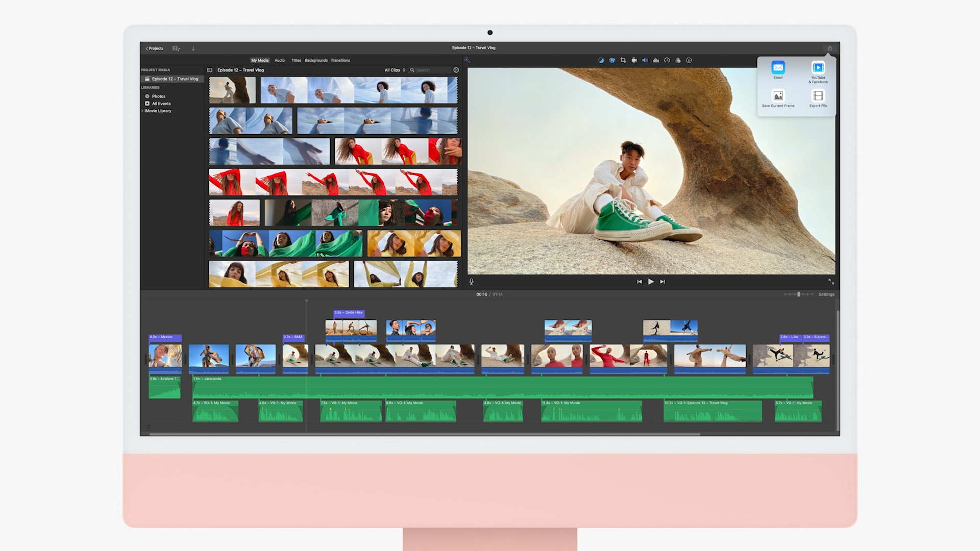980x551 pixels.
Task: Expand the iMovie Library tree item
Action: [x=142, y=111]
